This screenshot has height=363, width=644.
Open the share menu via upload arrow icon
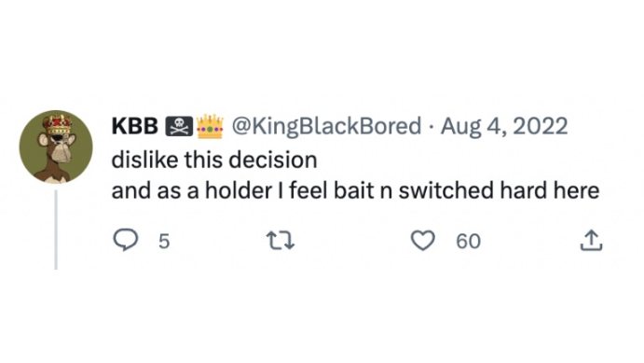point(591,241)
